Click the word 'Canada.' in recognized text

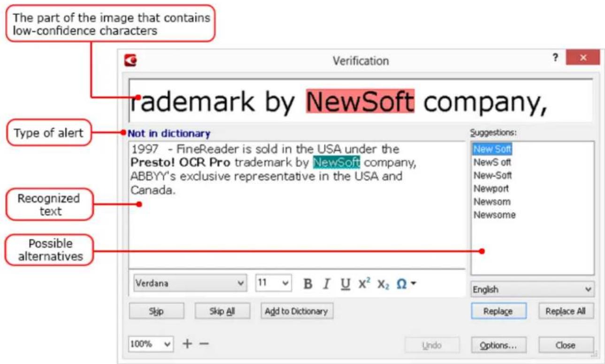coord(153,190)
